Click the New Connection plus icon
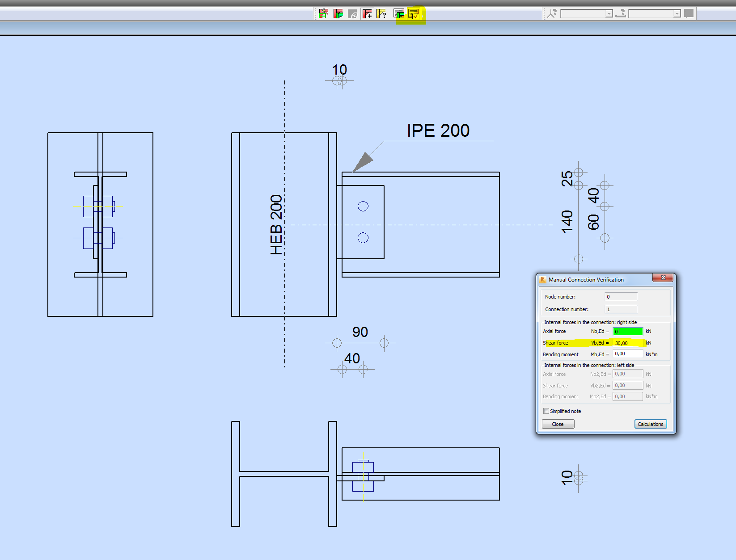 (367, 13)
